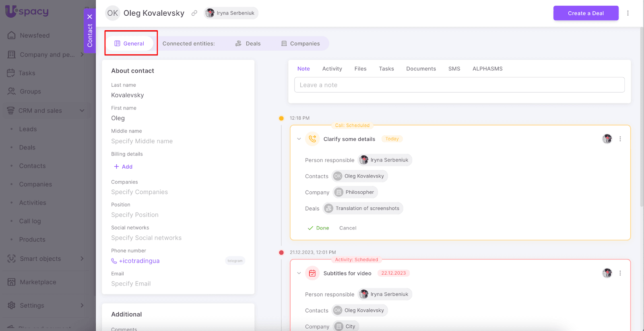This screenshot has width=644, height=331.
Task: Mark the scheduled call as Done
Action: point(318,228)
